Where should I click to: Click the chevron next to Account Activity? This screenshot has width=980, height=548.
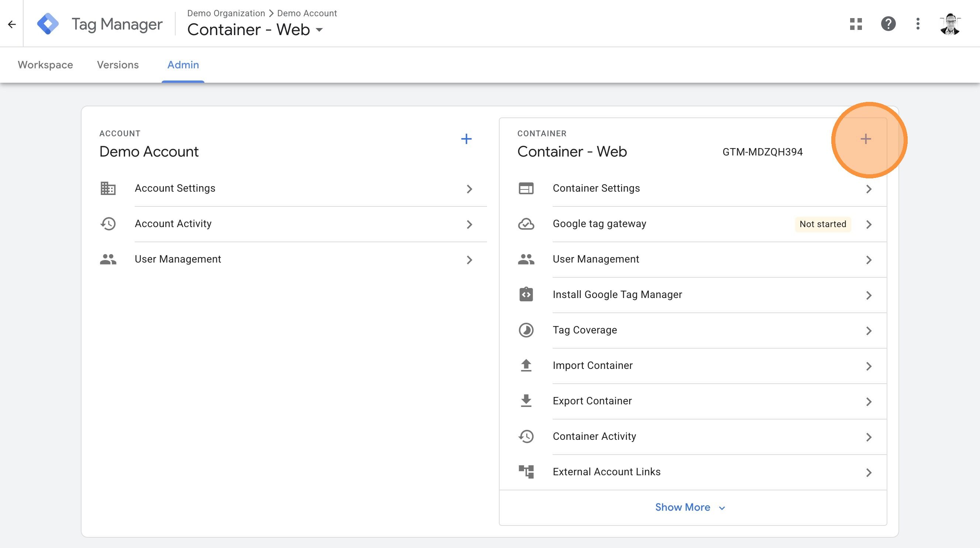[x=469, y=224]
